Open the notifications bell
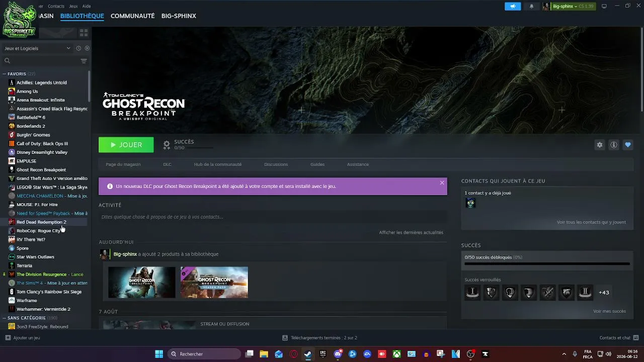This screenshot has height=362, width=644. tap(531, 6)
